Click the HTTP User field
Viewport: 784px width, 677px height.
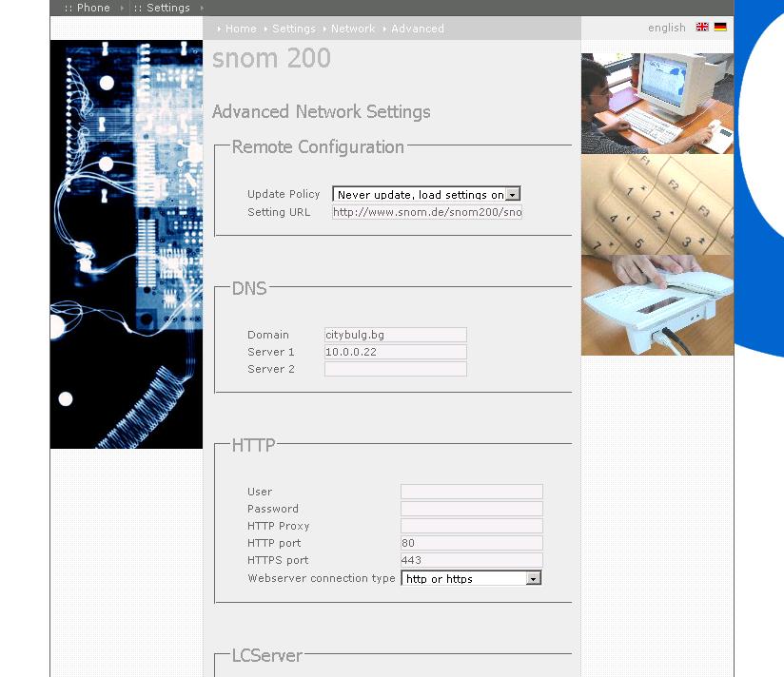pyautogui.click(x=471, y=492)
